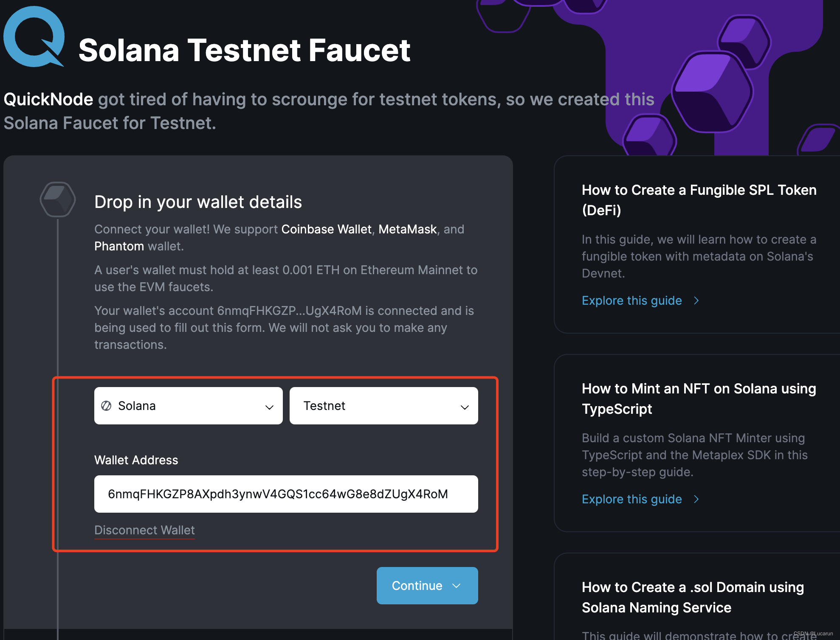840x640 pixels.
Task: Open Explore this guide for NFT minting
Action: click(x=631, y=499)
